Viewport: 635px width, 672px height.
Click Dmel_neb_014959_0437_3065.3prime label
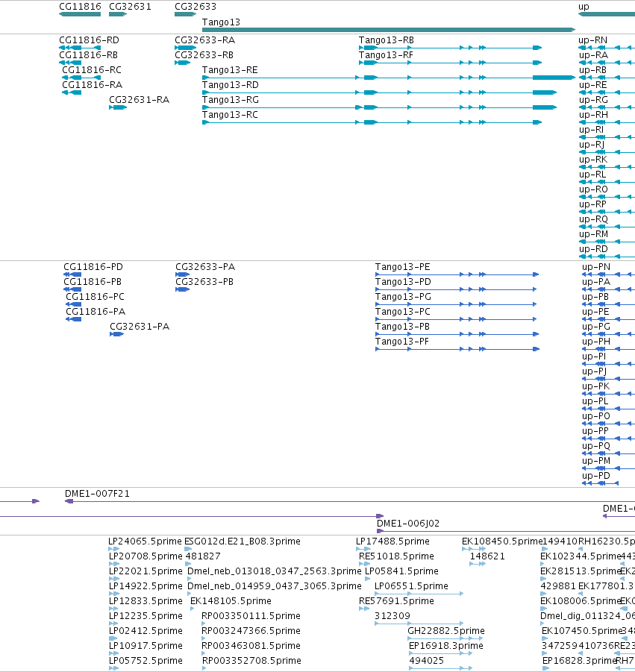pyautogui.click(x=275, y=586)
